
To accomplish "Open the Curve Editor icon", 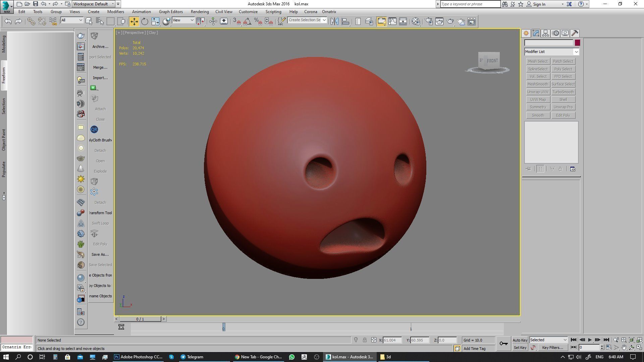I will pyautogui.click(x=392, y=21).
